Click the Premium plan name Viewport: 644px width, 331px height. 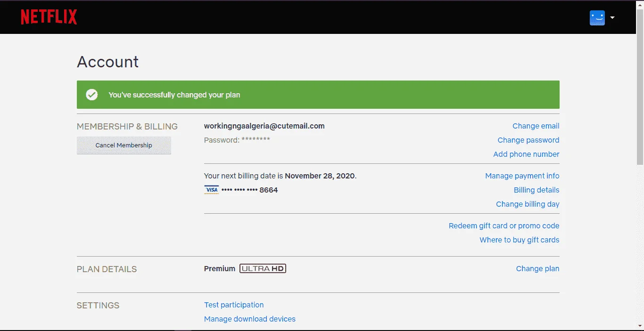pos(220,268)
